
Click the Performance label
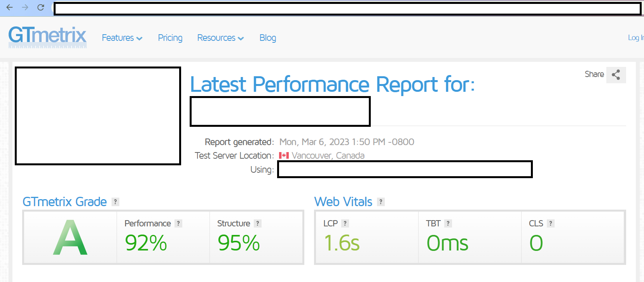tap(148, 223)
